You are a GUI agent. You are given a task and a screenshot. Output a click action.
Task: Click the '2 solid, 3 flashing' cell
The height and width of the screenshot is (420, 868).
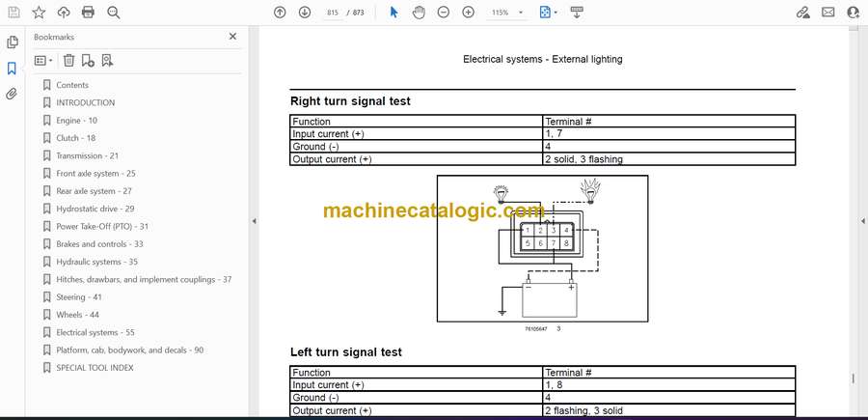click(x=668, y=159)
